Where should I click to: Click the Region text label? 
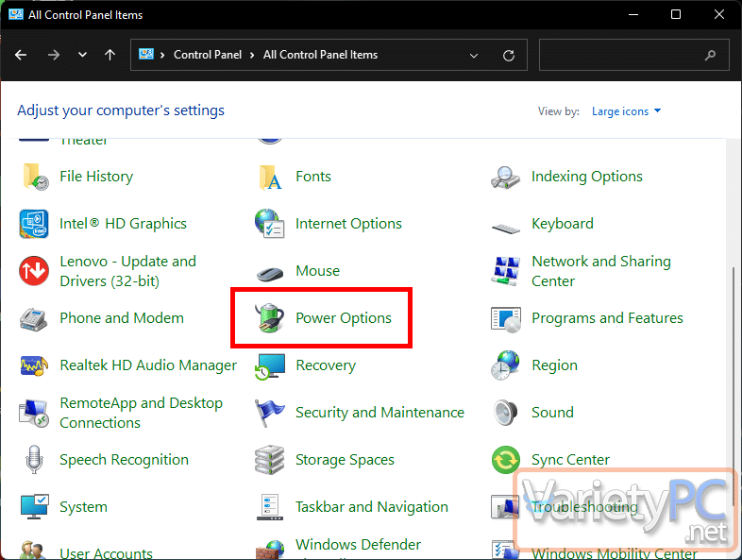[x=554, y=365]
